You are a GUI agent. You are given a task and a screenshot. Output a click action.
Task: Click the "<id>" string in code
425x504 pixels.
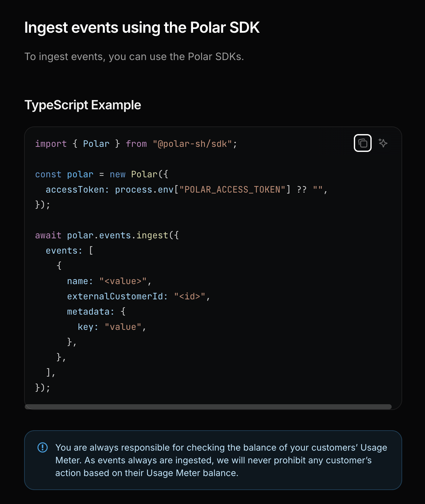coord(190,296)
